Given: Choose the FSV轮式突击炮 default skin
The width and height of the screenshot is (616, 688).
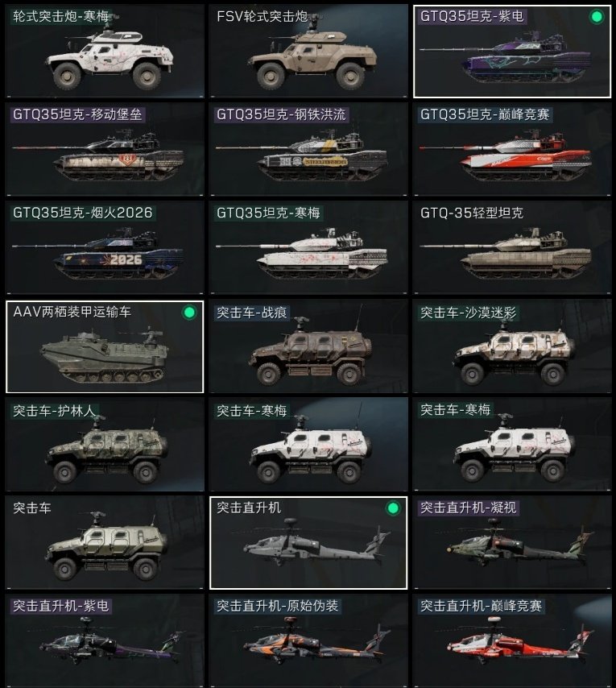Looking at the screenshot, I should coord(308,51).
